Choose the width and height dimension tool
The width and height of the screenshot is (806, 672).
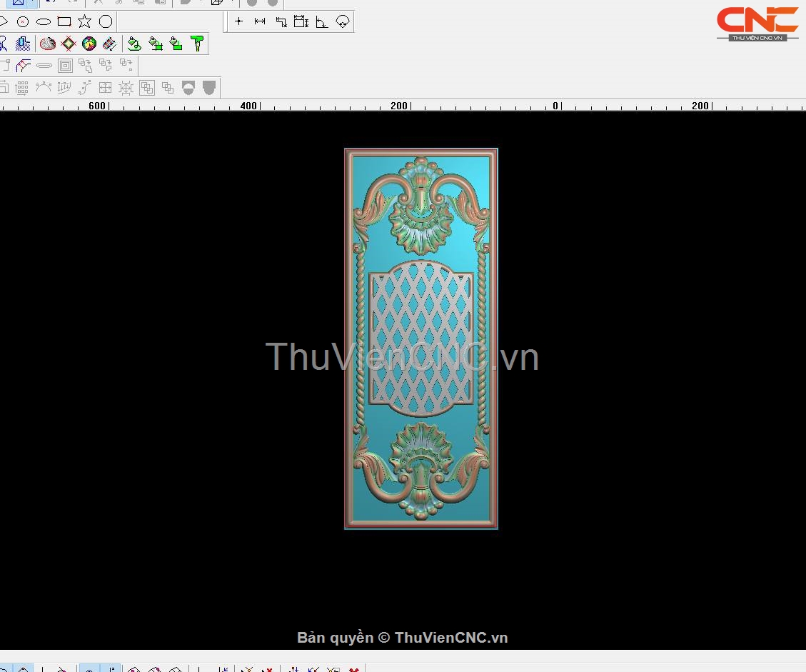coord(301,21)
